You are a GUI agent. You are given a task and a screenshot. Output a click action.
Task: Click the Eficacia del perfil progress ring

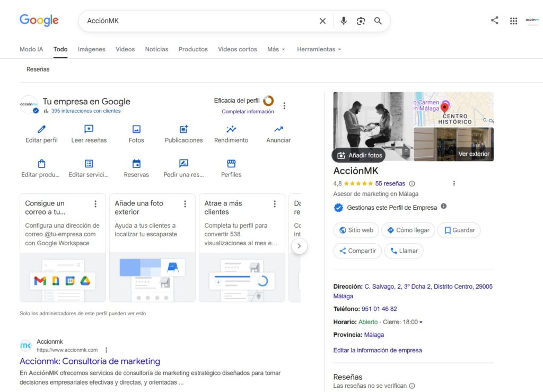point(268,101)
